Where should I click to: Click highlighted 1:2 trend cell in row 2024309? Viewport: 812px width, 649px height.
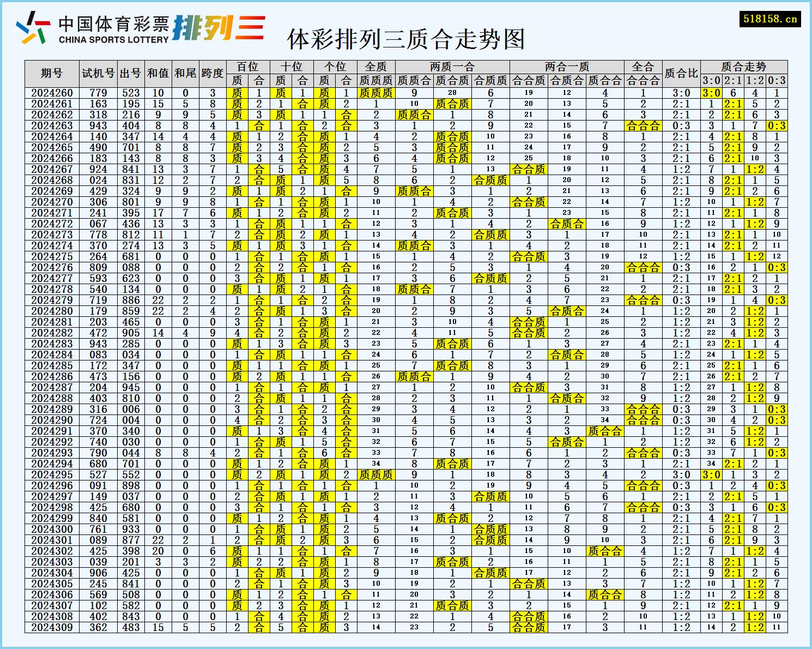(755, 627)
